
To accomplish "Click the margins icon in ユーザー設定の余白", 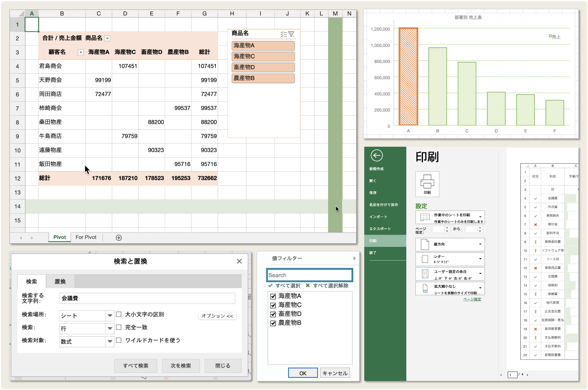I will (x=425, y=274).
